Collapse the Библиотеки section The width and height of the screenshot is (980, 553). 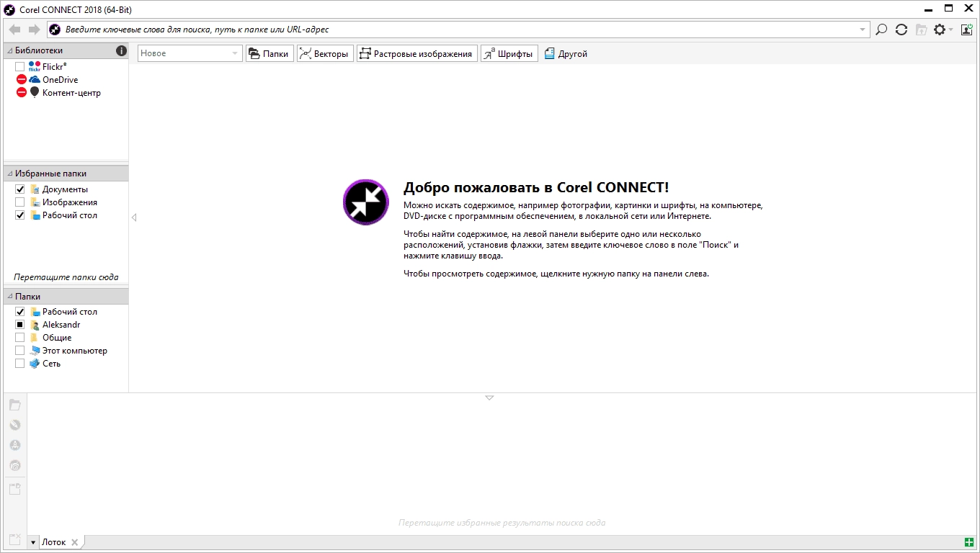9,50
